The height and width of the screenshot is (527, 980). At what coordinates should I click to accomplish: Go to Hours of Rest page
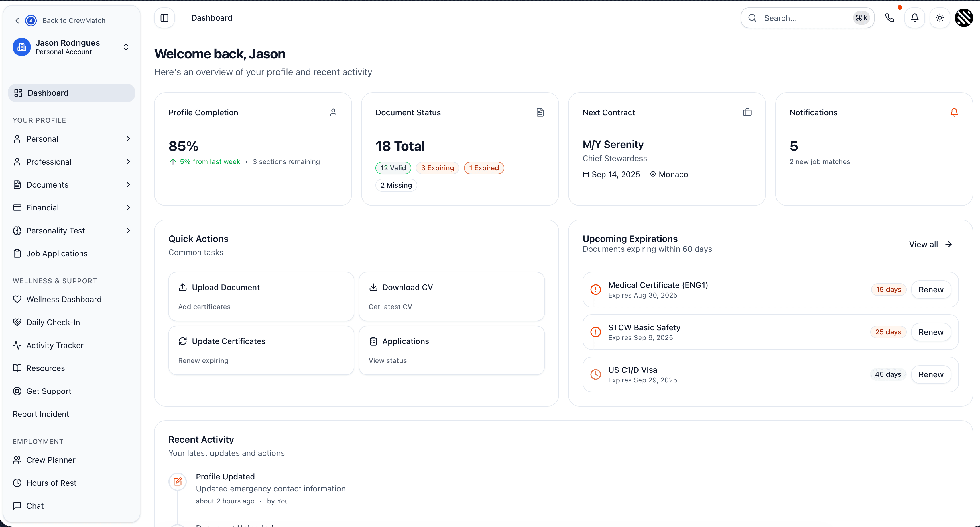click(51, 483)
